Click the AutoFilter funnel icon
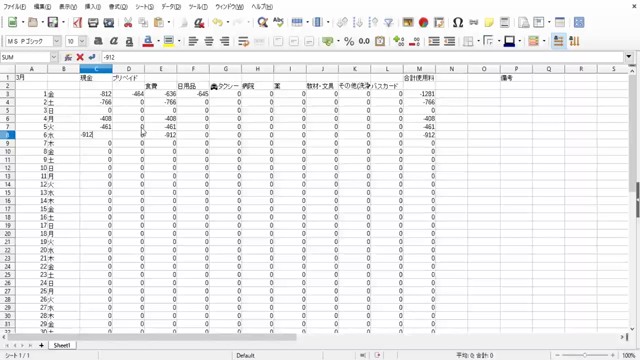The width and height of the screenshot is (640, 360). point(389,22)
